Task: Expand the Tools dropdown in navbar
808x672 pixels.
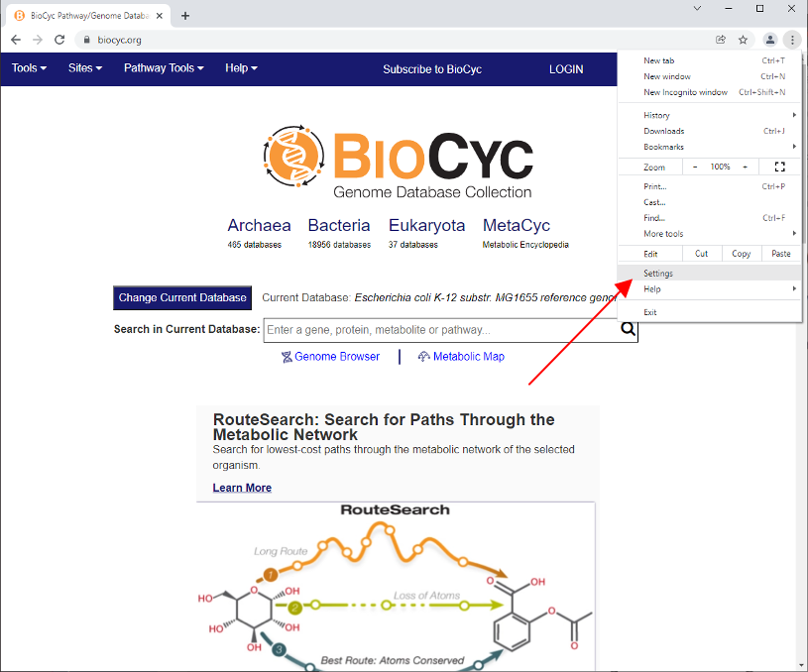Action: pyautogui.click(x=29, y=68)
